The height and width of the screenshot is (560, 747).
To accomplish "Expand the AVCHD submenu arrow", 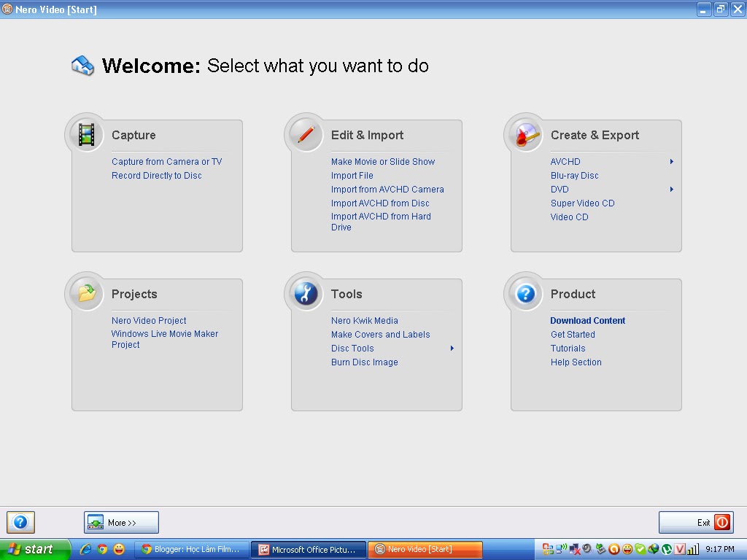I will pos(672,161).
